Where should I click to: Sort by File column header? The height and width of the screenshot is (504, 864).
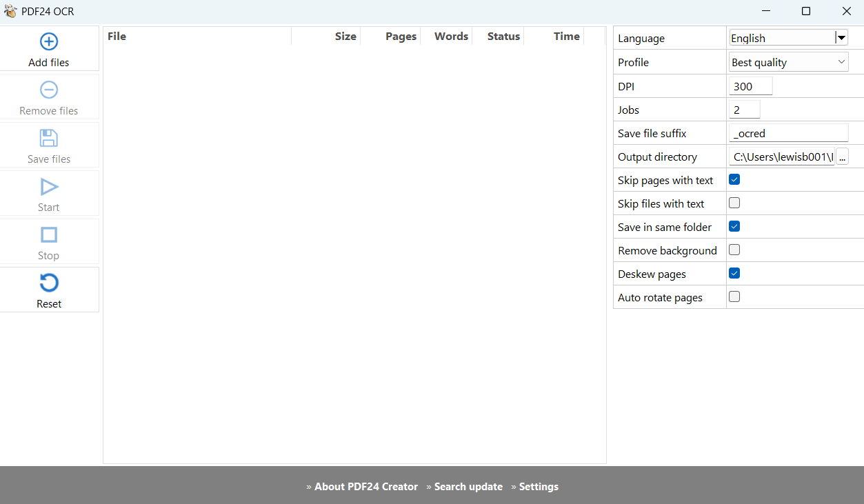tap(197, 37)
